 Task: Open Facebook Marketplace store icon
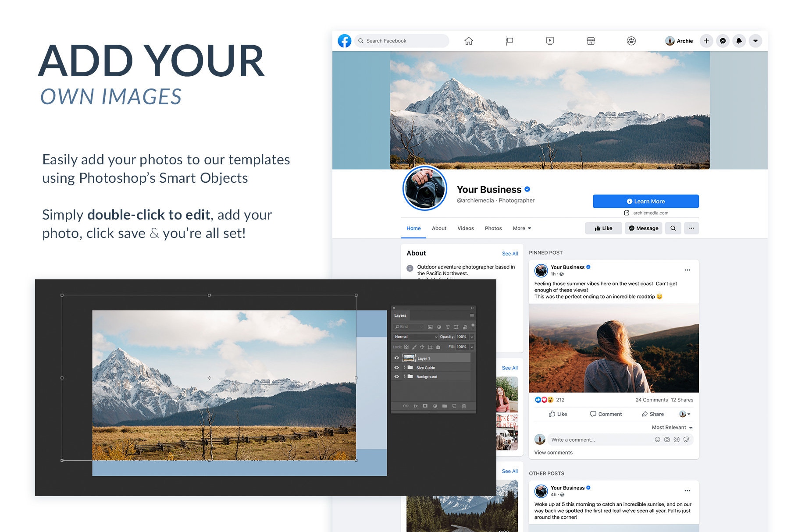pos(591,41)
